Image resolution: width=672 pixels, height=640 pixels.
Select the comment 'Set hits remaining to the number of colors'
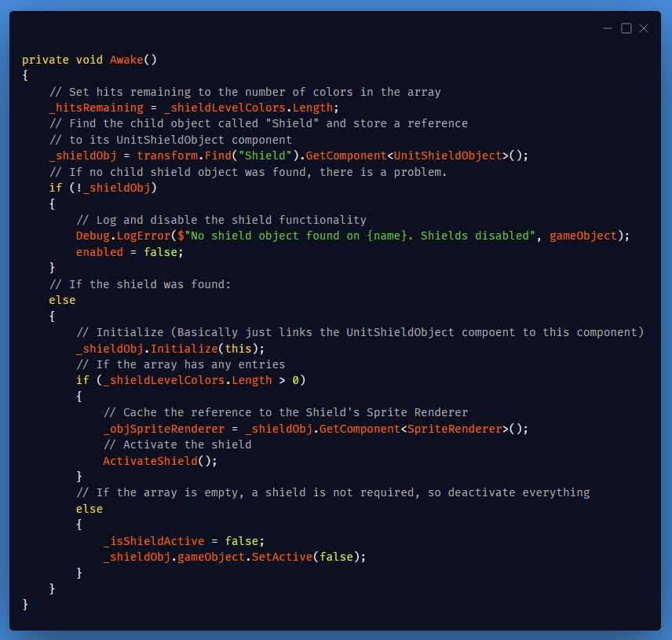coord(211,92)
